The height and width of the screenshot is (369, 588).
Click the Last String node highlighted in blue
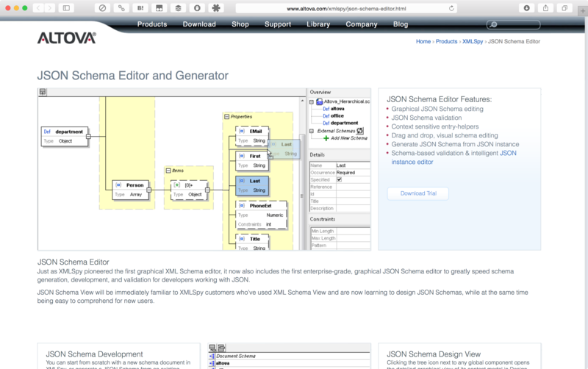point(252,186)
